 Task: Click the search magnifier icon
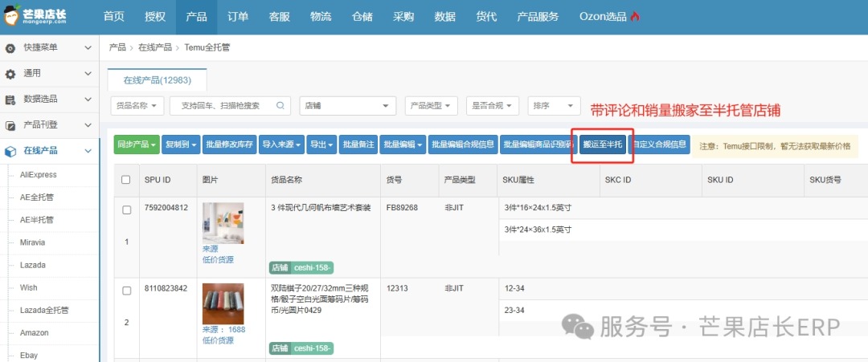coord(280,106)
